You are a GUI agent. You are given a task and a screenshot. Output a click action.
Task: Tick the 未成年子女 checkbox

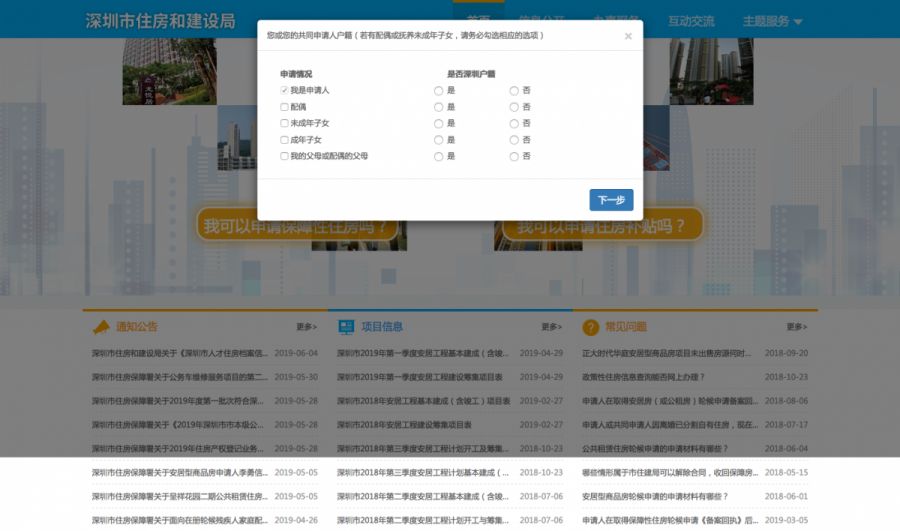[x=285, y=123]
